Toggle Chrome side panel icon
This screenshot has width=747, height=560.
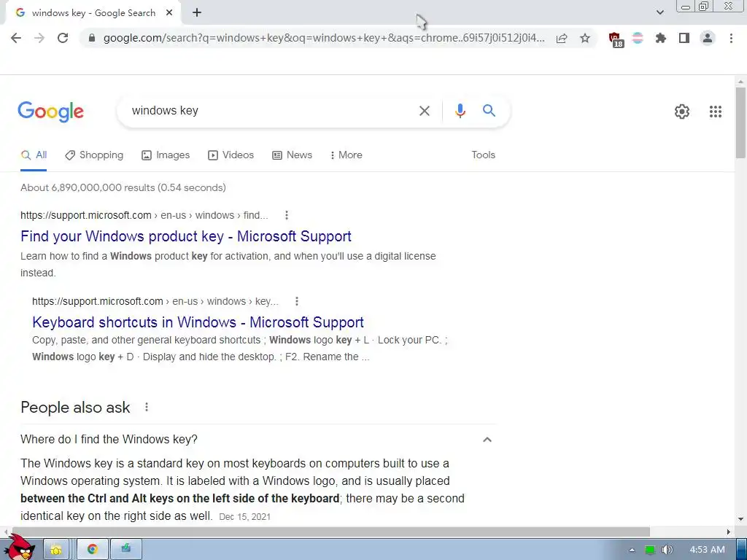(x=684, y=38)
